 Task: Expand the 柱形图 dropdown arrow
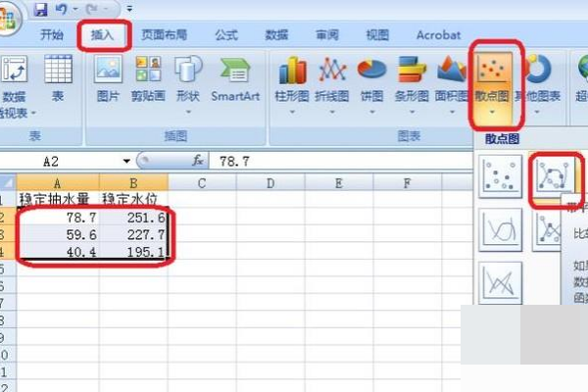pos(292,112)
